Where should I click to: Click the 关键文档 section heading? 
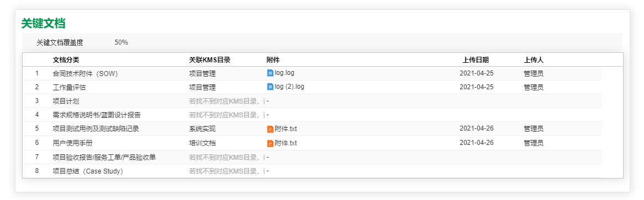tap(43, 23)
